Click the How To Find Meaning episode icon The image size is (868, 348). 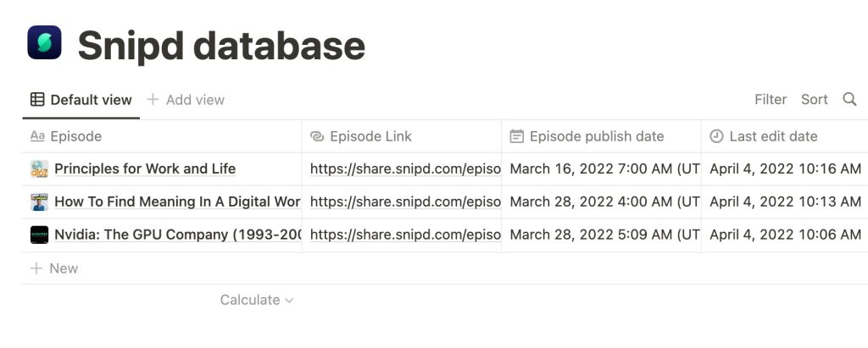pyautogui.click(x=39, y=202)
